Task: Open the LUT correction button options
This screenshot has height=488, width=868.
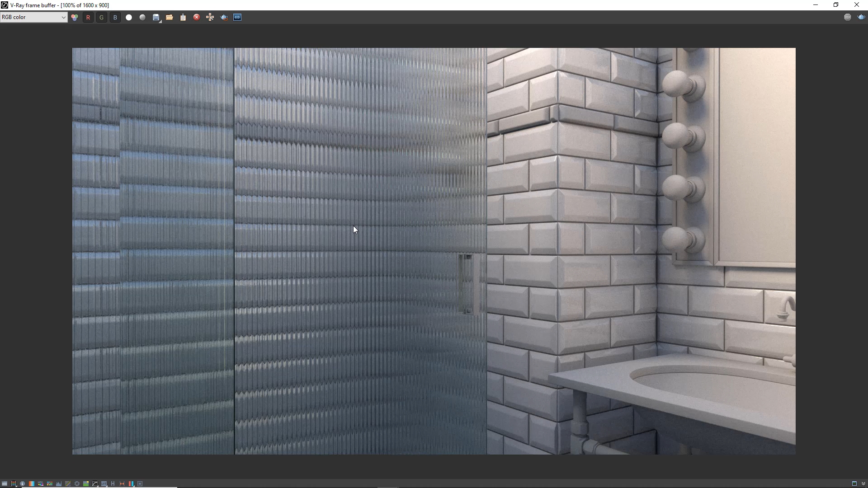Action: click(x=104, y=483)
